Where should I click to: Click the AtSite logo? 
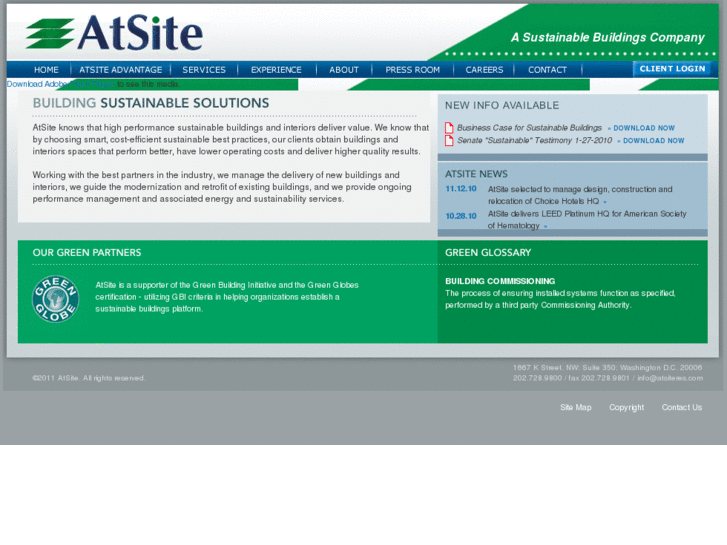coord(114,33)
